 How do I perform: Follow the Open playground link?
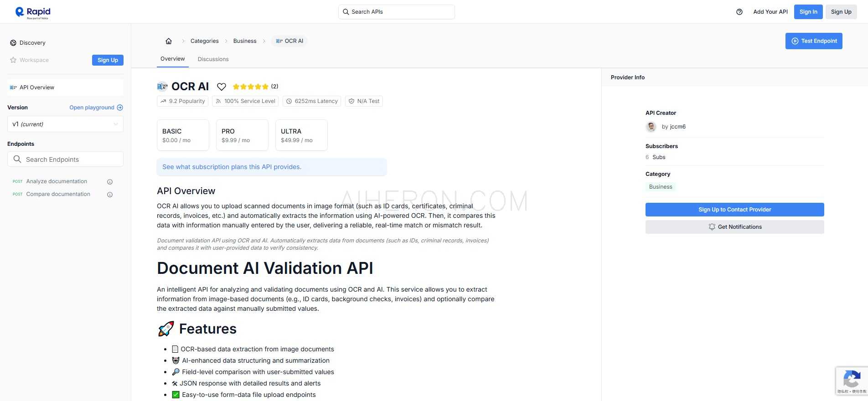[x=96, y=108]
